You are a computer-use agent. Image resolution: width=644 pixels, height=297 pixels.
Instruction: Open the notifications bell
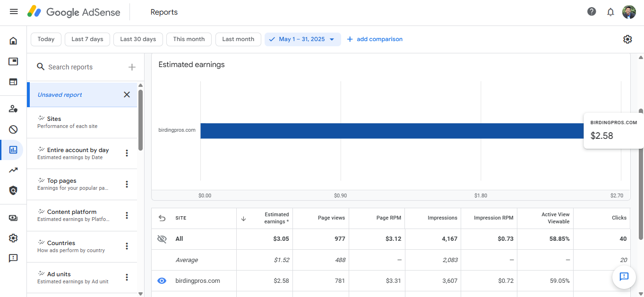(610, 12)
